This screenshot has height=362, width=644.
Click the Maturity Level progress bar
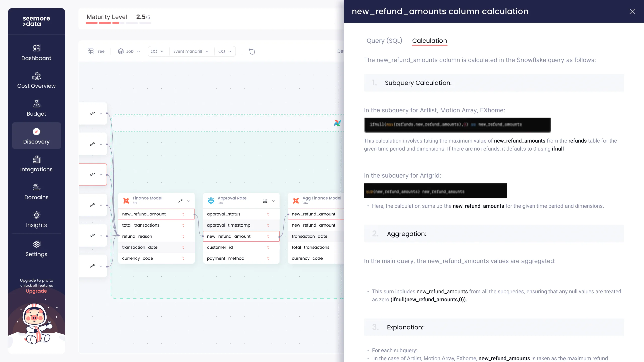coord(118,23)
